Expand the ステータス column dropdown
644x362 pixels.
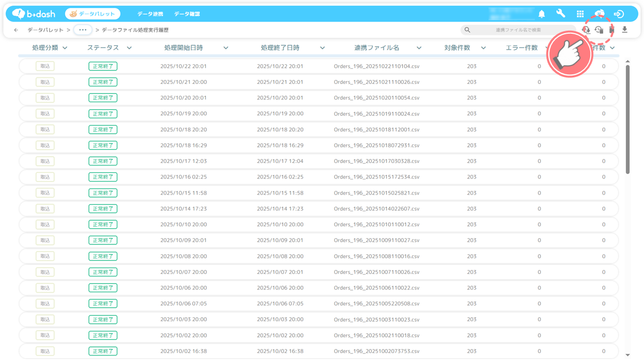pos(129,48)
